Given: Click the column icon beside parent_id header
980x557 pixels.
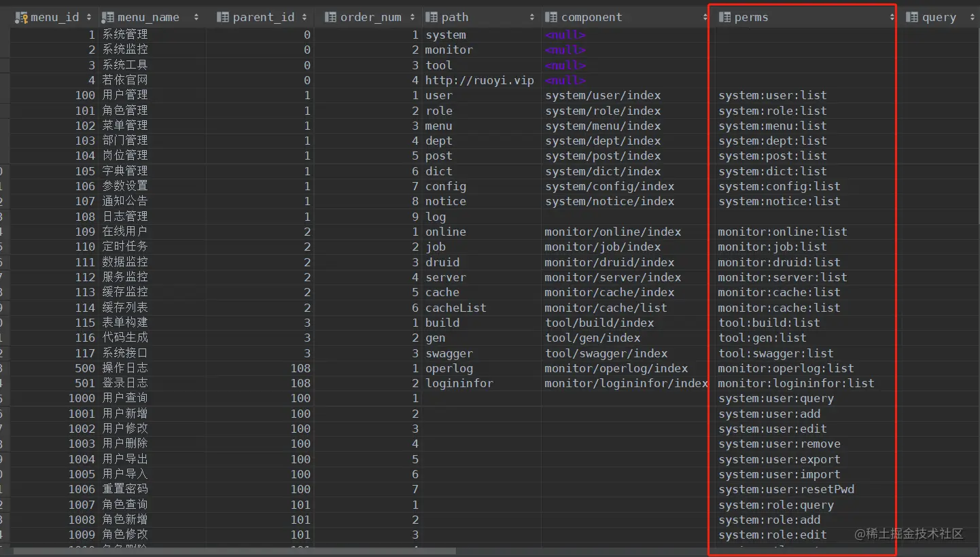Looking at the screenshot, I should click(222, 18).
